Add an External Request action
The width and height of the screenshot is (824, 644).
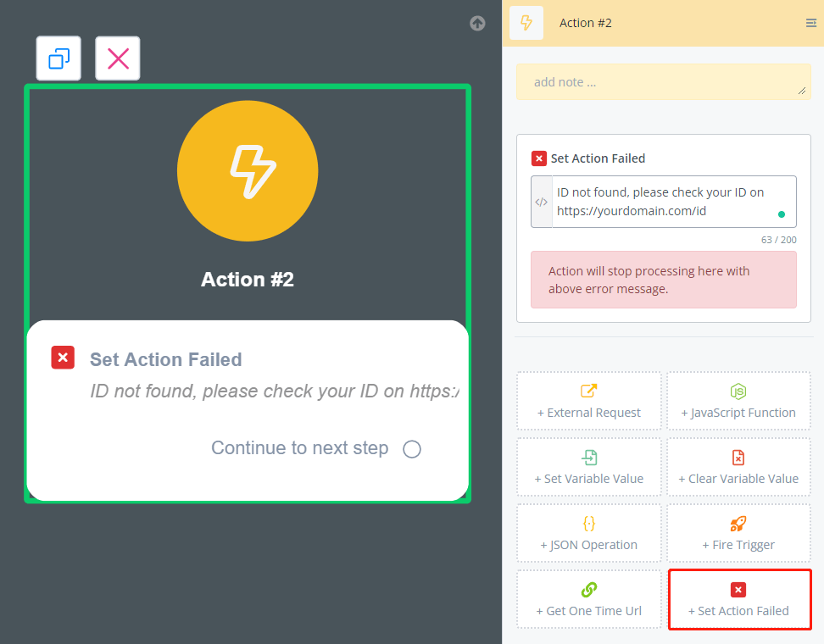coord(589,401)
